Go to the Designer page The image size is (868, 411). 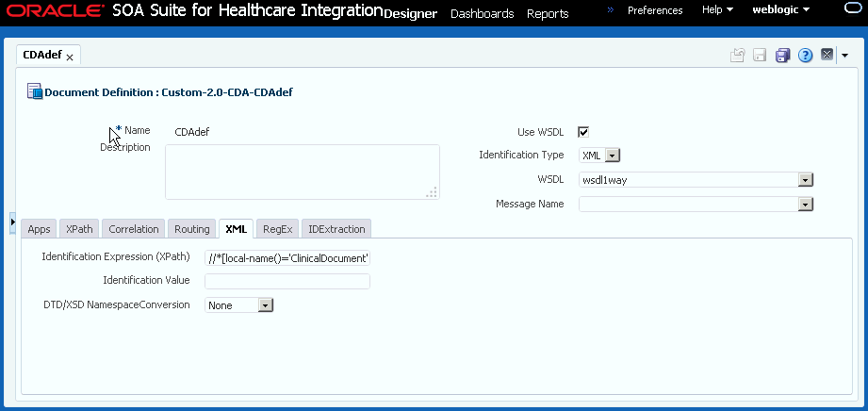point(410,14)
